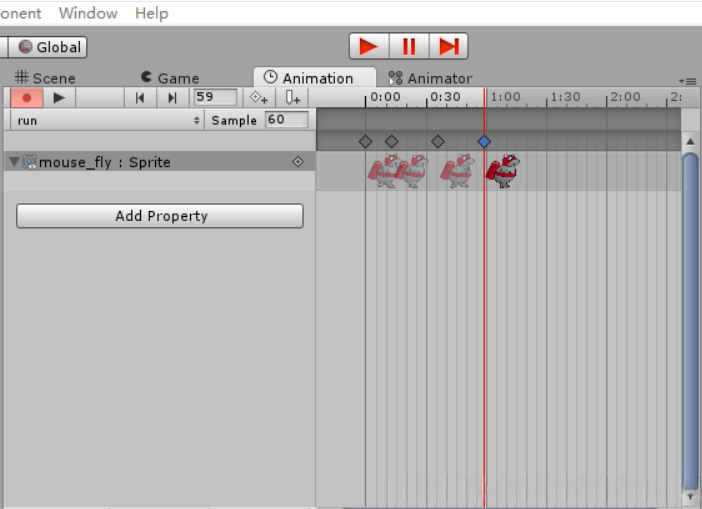The height and width of the screenshot is (509, 702).
Task: Select the blue highlighted keyframe diamond
Action: tap(484, 141)
